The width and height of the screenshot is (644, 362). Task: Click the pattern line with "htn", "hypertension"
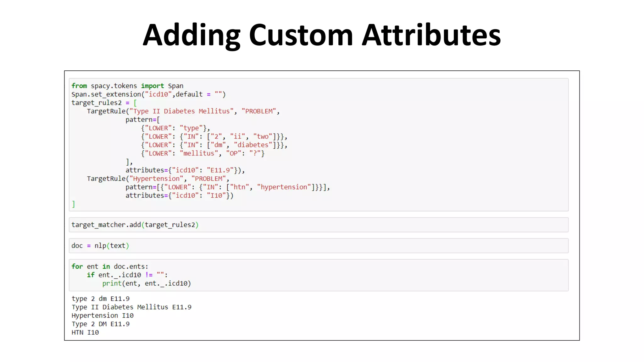tap(228, 187)
